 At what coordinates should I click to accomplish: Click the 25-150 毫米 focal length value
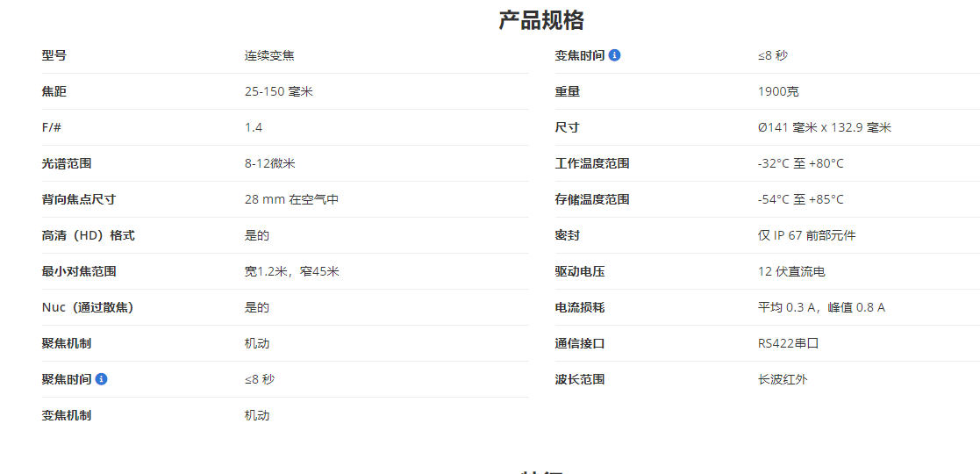pos(278,91)
